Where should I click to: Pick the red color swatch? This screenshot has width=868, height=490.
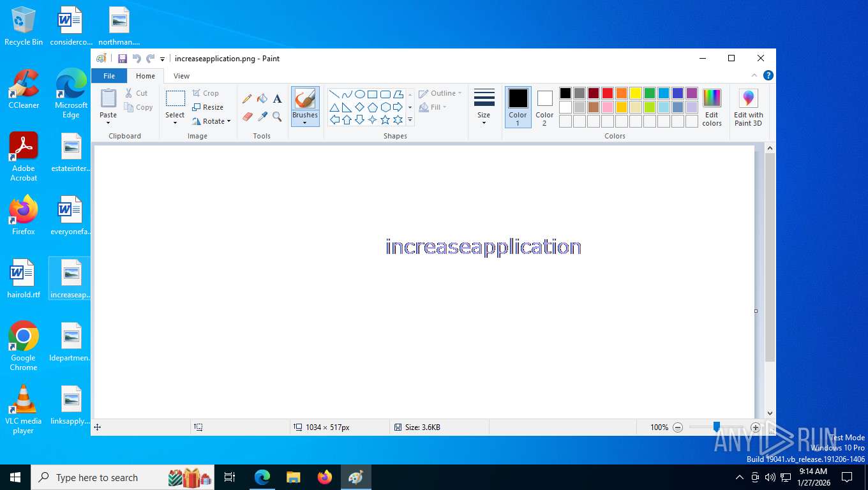pos(608,93)
